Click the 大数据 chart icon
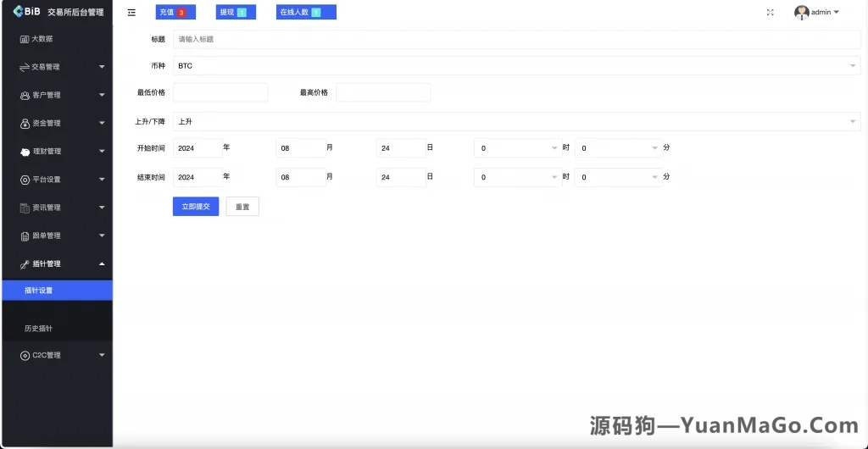Image resolution: width=868 pixels, height=449 pixels. pos(25,39)
